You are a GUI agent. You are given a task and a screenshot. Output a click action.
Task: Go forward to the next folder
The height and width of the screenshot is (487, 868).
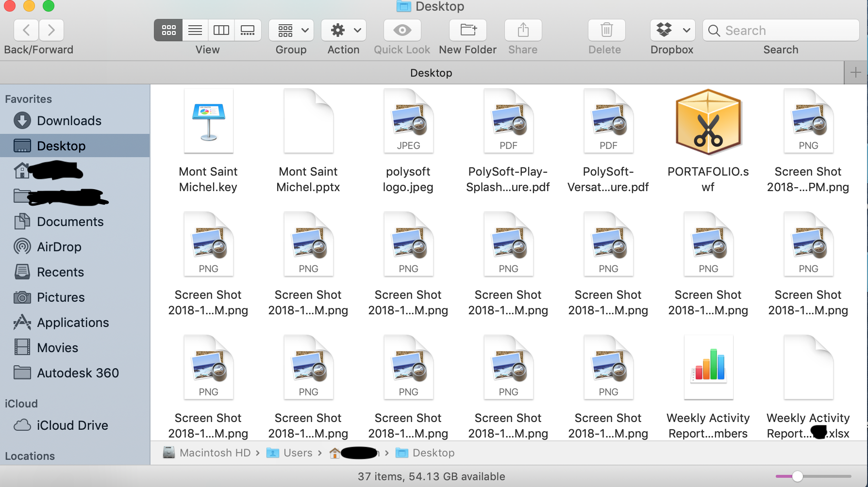point(51,30)
